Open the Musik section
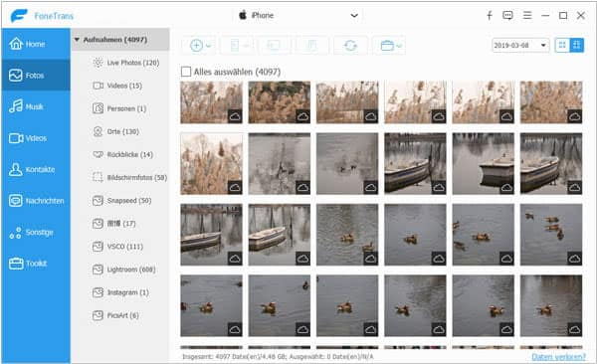This screenshot has height=364, width=597. pos(36,106)
